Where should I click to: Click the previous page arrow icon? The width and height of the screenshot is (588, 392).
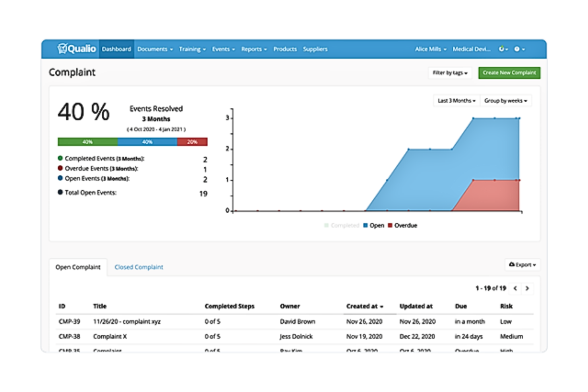pyautogui.click(x=515, y=289)
